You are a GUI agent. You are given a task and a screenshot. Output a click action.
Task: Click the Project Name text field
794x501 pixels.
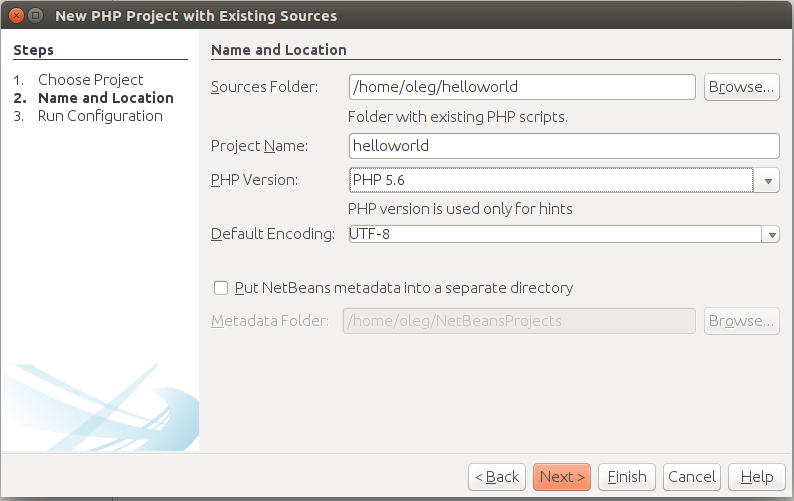point(564,146)
